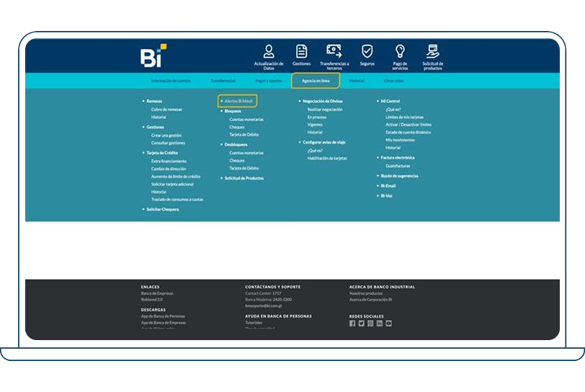Open Actualización de Datos icon
This screenshot has height=392, width=585.
click(269, 52)
